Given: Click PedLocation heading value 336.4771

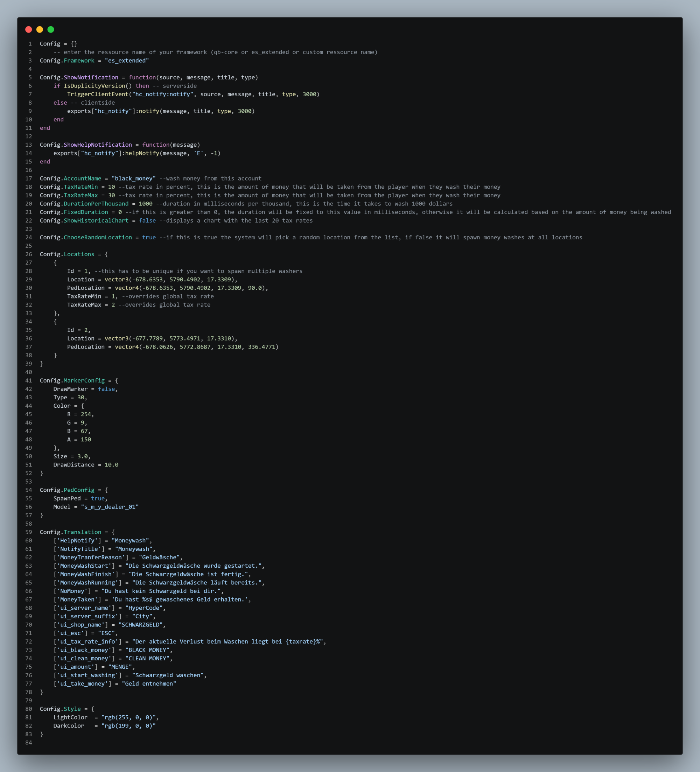Looking at the screenshot, I should tap(261, 347).
